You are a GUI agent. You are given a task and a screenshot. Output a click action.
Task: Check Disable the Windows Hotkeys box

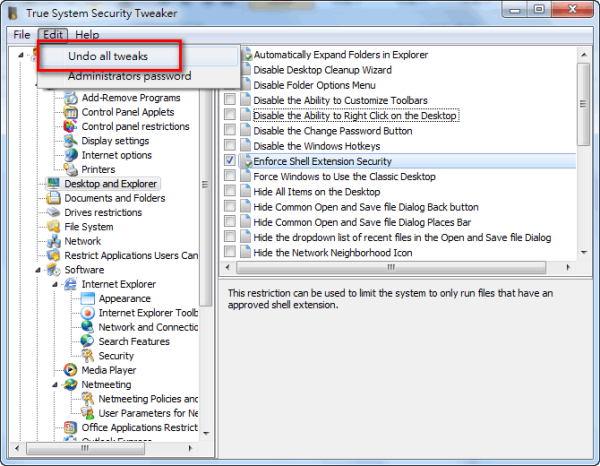coord(230,145)
